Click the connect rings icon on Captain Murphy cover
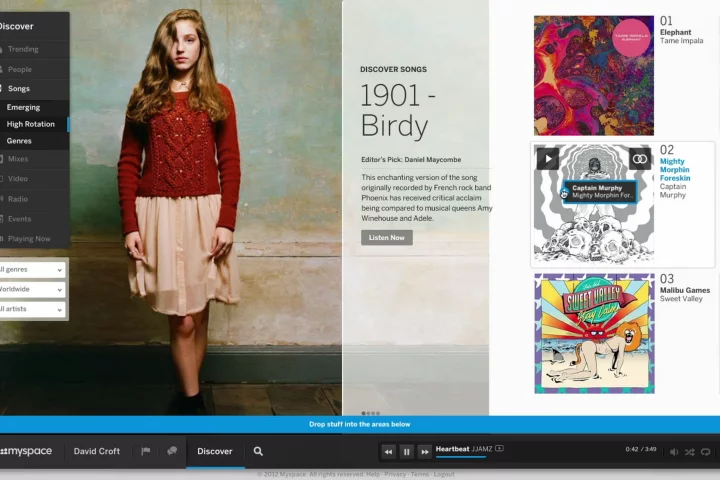 point(640,159)
